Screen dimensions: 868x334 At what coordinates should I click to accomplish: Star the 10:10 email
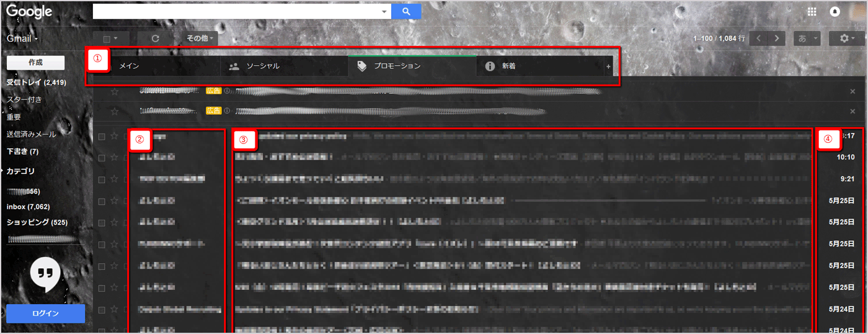click(x=114, y=158)
